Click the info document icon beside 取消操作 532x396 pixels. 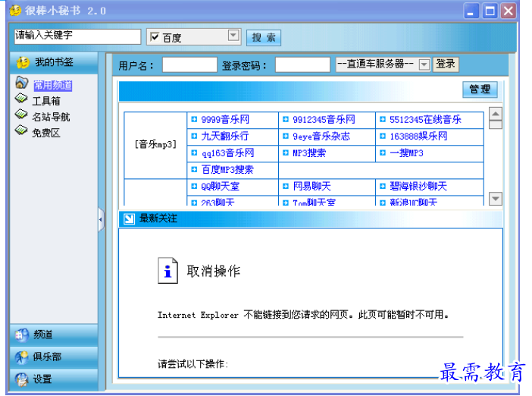[168, 271]
